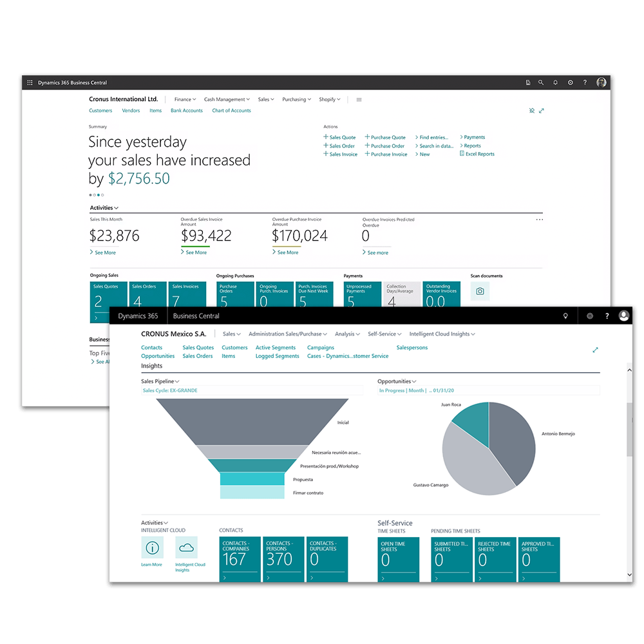
Task: Open Sales menu in Cronus International window
Action: tap(266, 99)
